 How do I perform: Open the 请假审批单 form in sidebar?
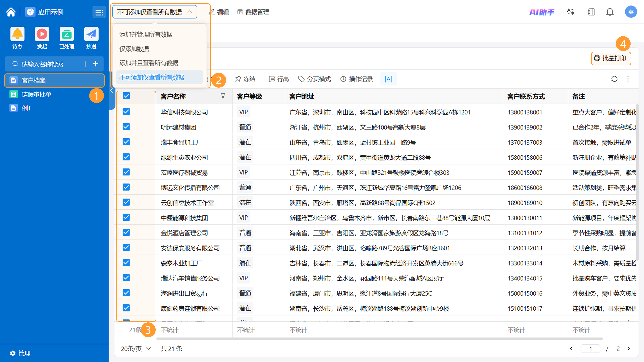[54, 94]
